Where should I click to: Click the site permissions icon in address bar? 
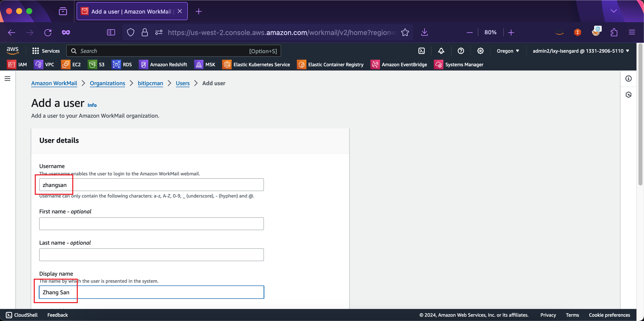[x=159, y=33]
